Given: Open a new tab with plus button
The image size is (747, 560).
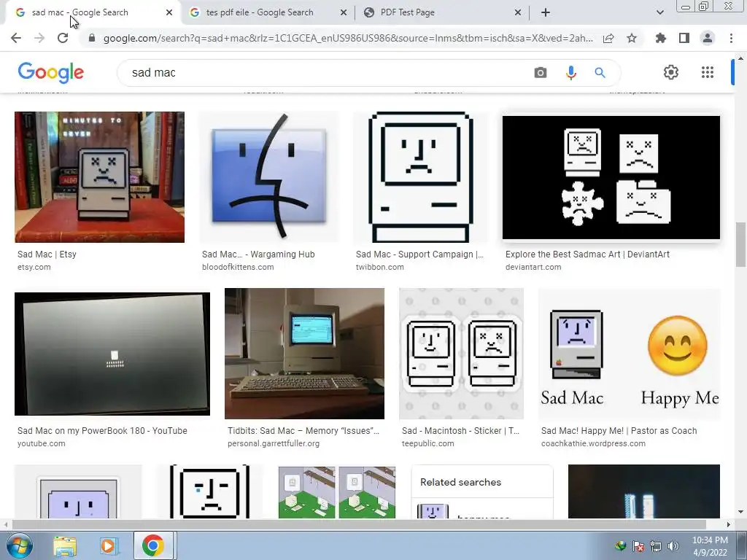Looking at the screenshot, I should pos(546,12).
